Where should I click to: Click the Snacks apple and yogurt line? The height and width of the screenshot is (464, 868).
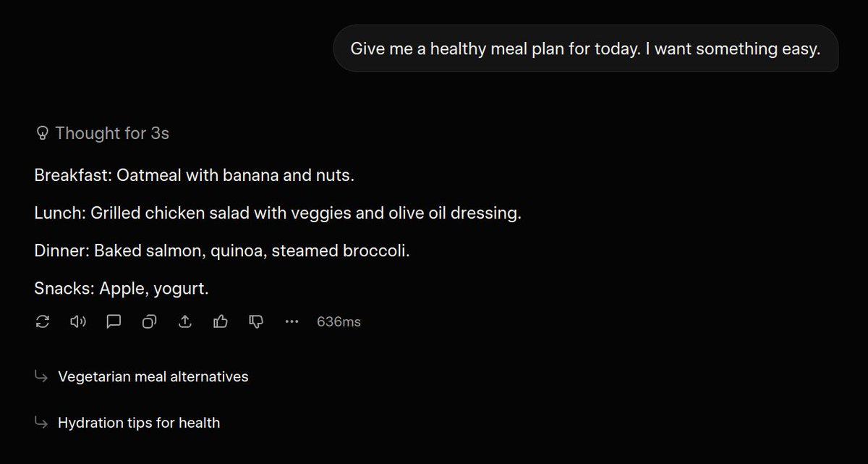pyautogui.click(x=121, y=289)
